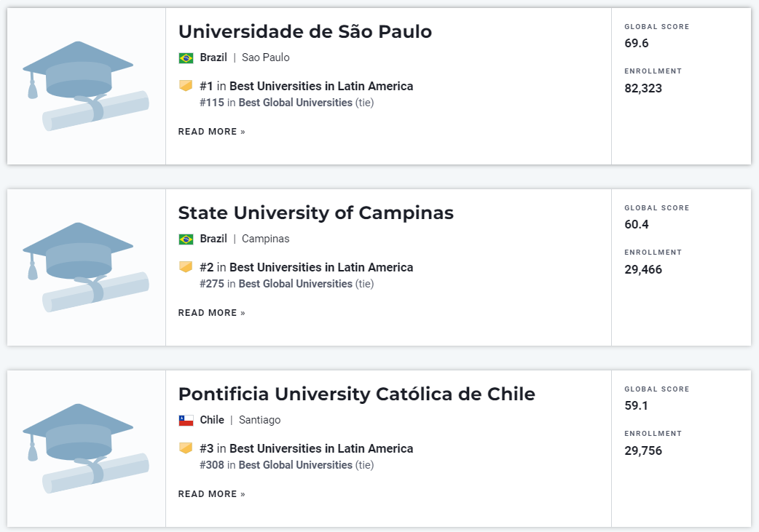Open #275 in Best Global Universities link
This screenshot has height=532, width=759.
point(276,284)
